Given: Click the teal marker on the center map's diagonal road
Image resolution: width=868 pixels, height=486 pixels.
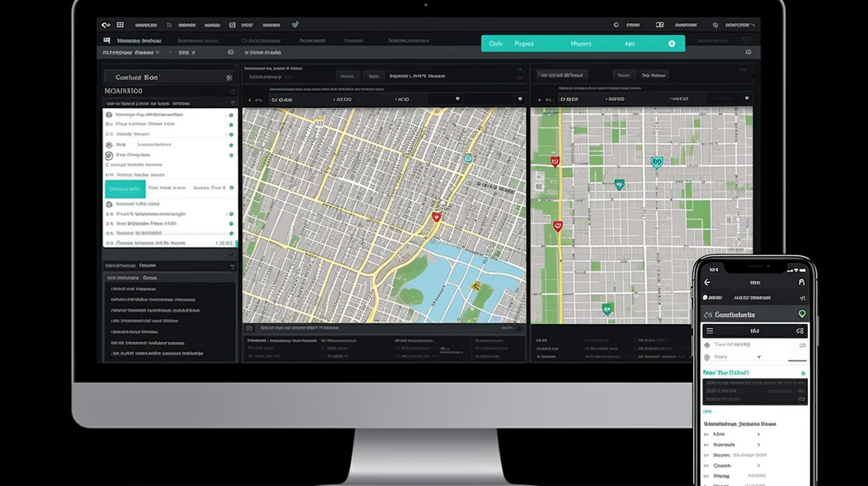Looking at the screenshot, I should coord(468,158).
